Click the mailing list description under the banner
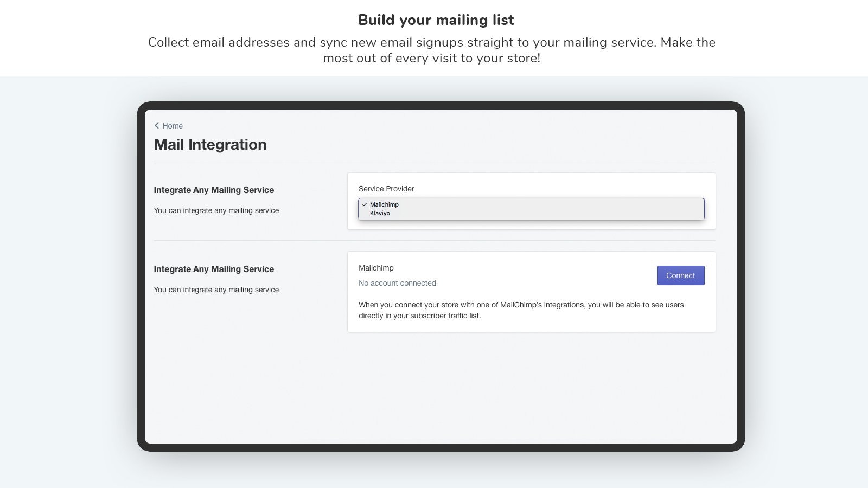 [x=432, y=50]
